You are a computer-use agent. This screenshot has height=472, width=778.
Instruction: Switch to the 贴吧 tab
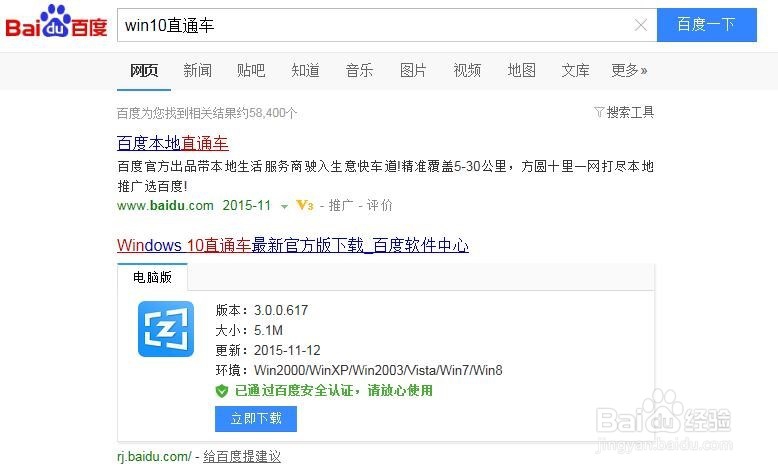coord(251,70)
